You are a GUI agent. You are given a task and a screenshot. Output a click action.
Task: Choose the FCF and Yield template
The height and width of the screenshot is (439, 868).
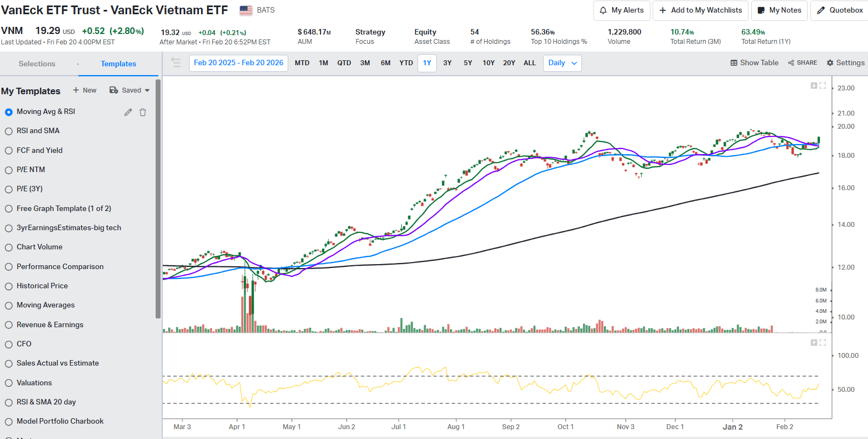tap(9, 151)
